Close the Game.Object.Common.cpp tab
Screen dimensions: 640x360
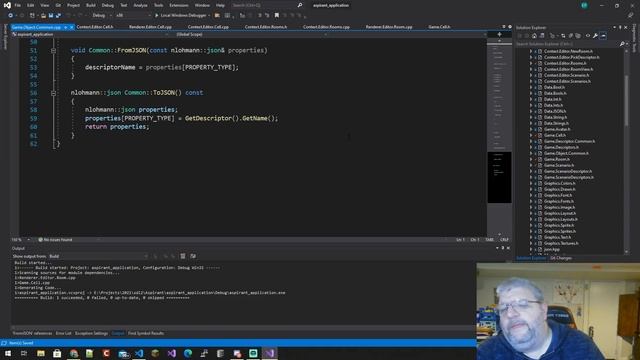coord(71,27)
